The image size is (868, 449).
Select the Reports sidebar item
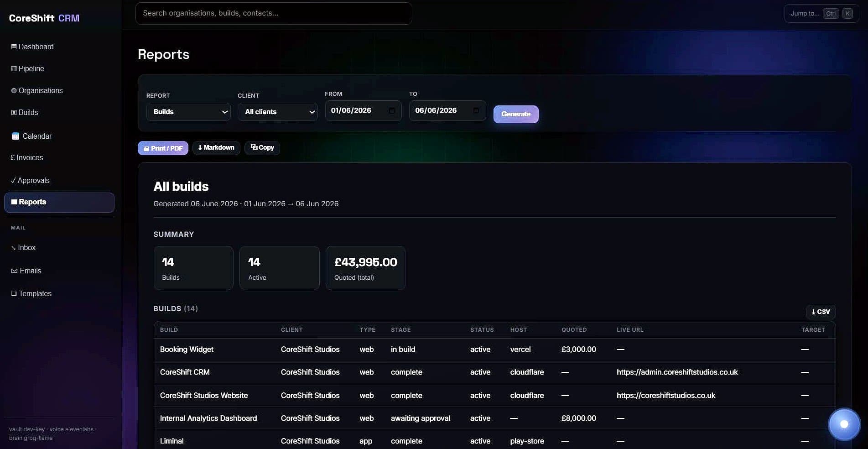click(59, 202)
